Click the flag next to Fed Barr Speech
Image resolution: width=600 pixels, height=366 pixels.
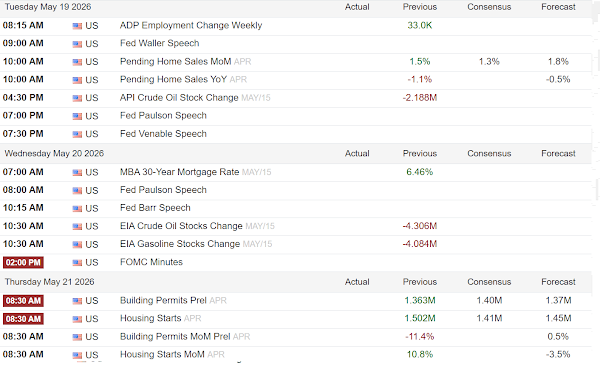tap(77, 209)
